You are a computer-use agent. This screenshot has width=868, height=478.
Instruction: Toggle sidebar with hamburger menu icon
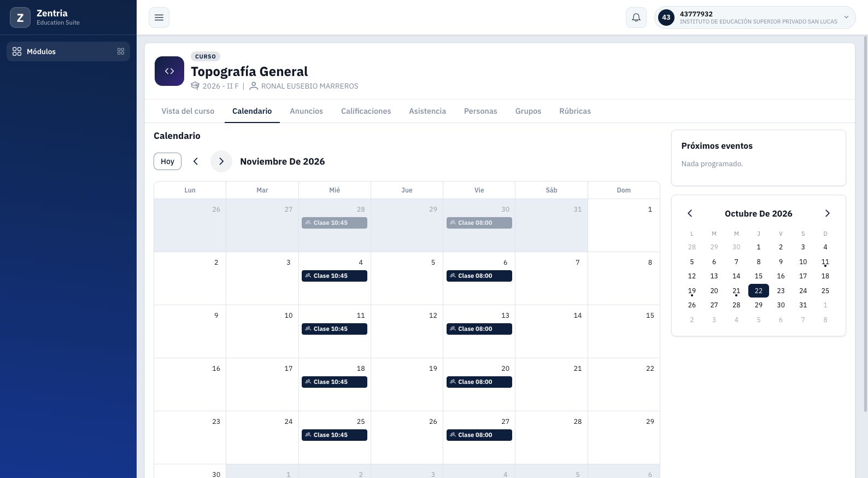click(x=159, y=18)
